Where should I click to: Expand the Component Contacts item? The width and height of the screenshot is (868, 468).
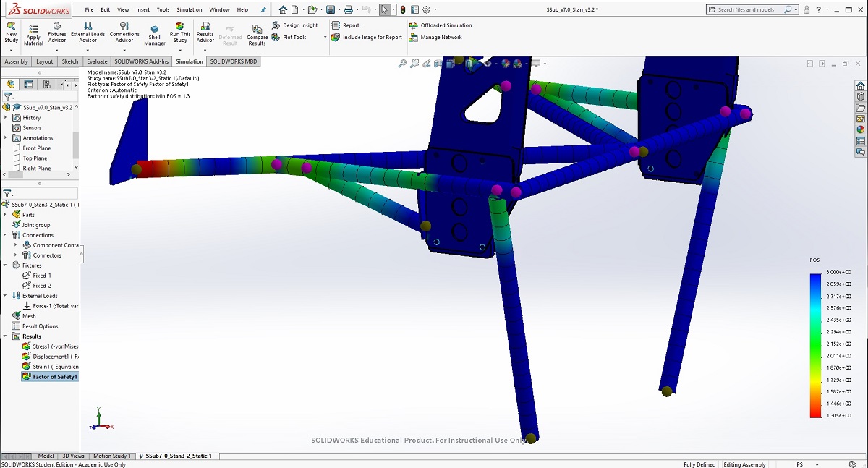16,245
